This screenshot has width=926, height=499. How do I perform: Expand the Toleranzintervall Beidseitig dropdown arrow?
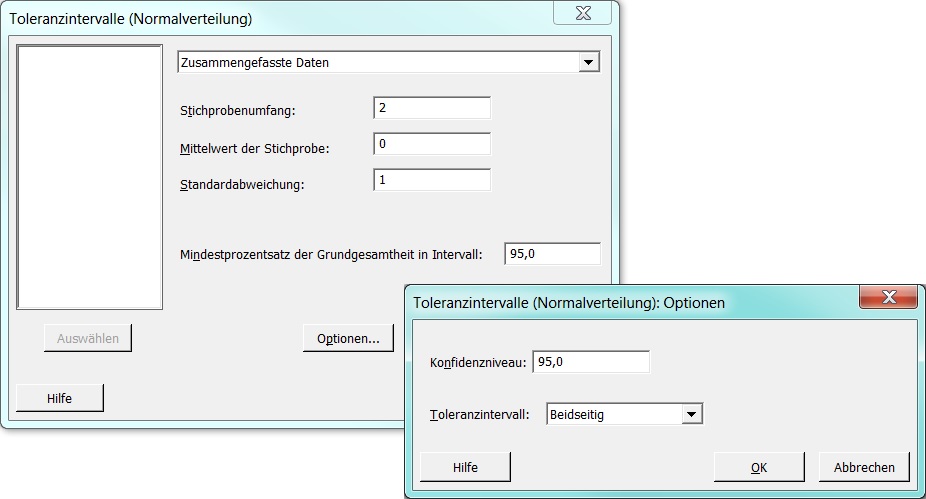(x=691, y=414)
